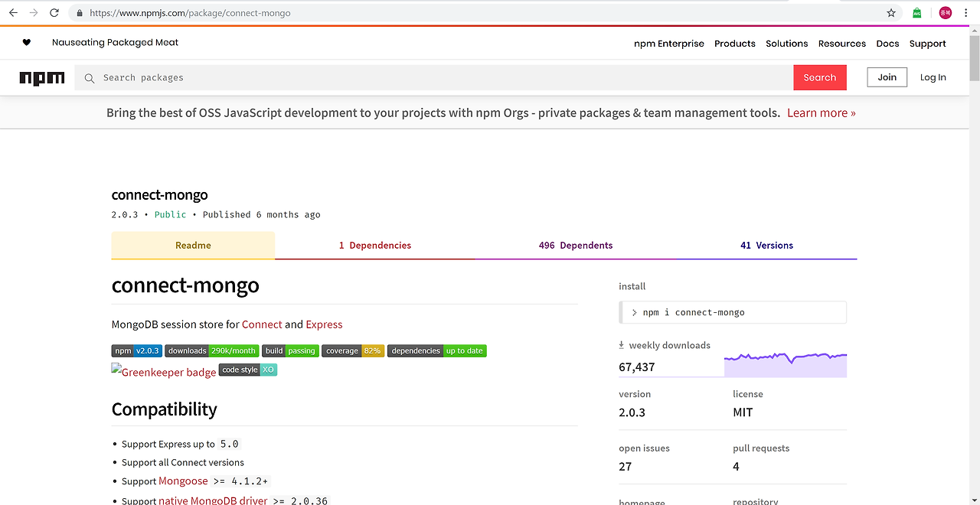Viewport: 980px width, 505px height.
Task: Open the Resources menu
Action: (x=841, y=44)
